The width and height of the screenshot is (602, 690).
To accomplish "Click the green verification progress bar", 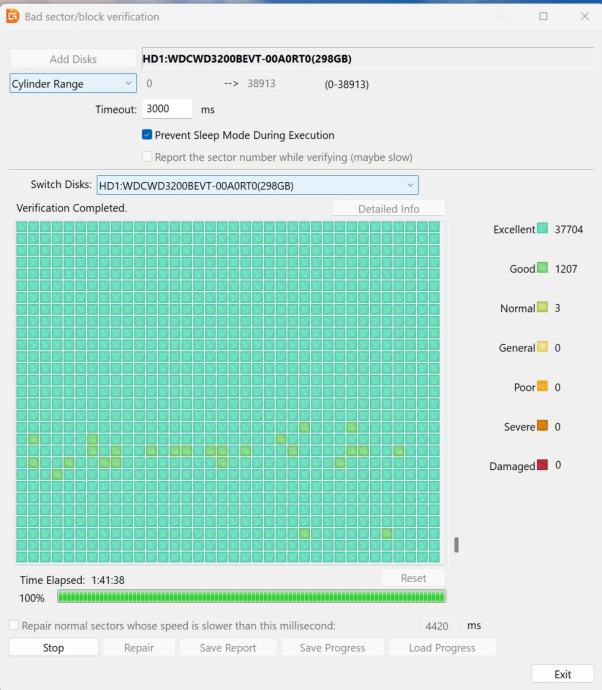I will click(251, 597).
